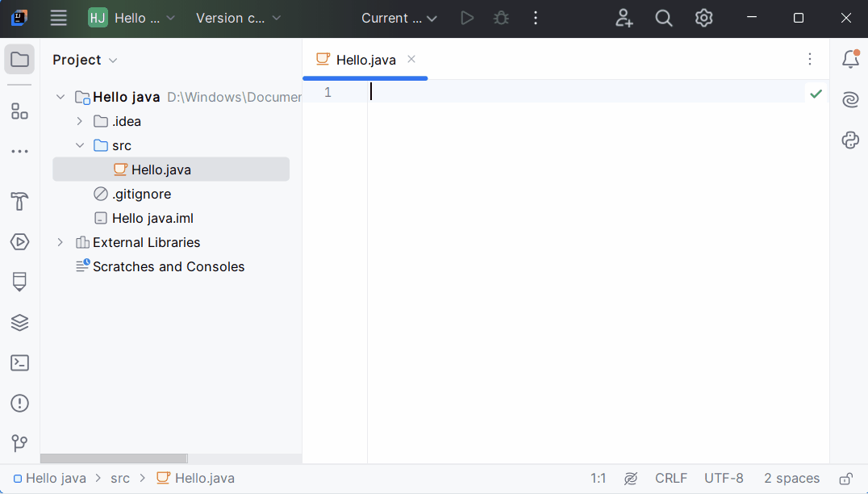
Task: Toggle the read-only lock in status bar
Action: [x=845, y=479]
